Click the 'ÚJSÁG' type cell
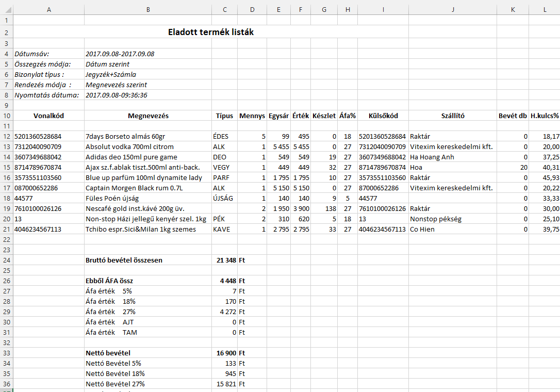Image resolution: width=560 pixels, height=392 pixels. (224, 199)
